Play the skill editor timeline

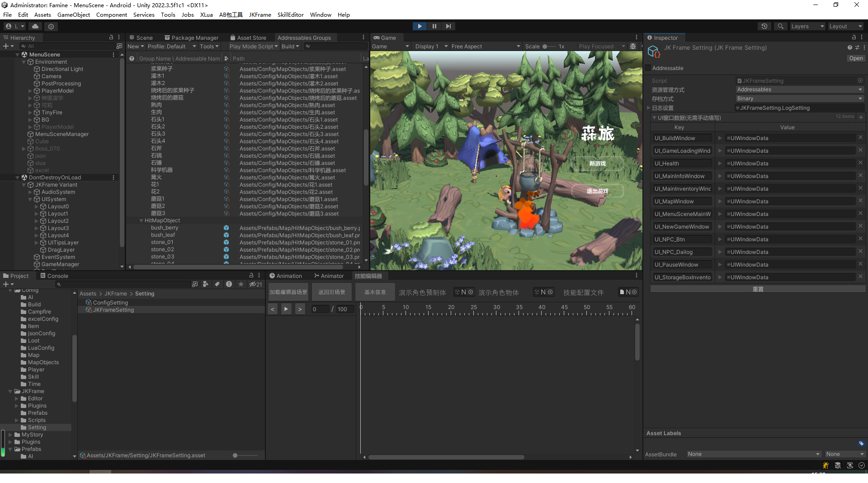(286, 309)
